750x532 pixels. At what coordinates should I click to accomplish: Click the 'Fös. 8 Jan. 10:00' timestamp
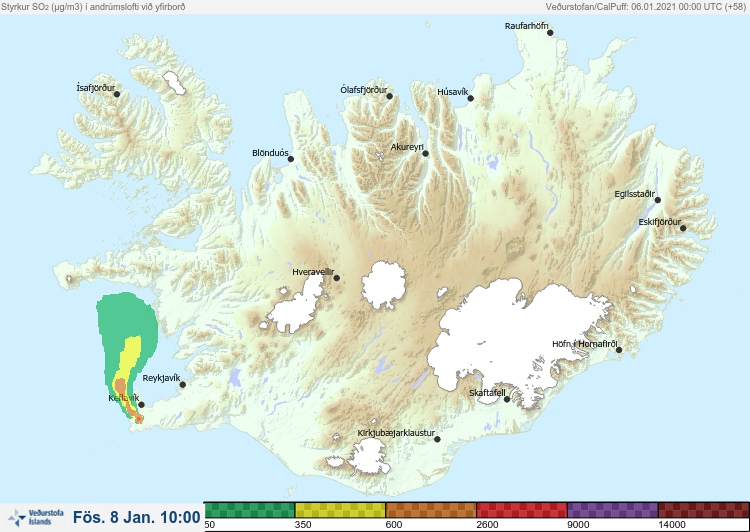click(x=137, y=517)
